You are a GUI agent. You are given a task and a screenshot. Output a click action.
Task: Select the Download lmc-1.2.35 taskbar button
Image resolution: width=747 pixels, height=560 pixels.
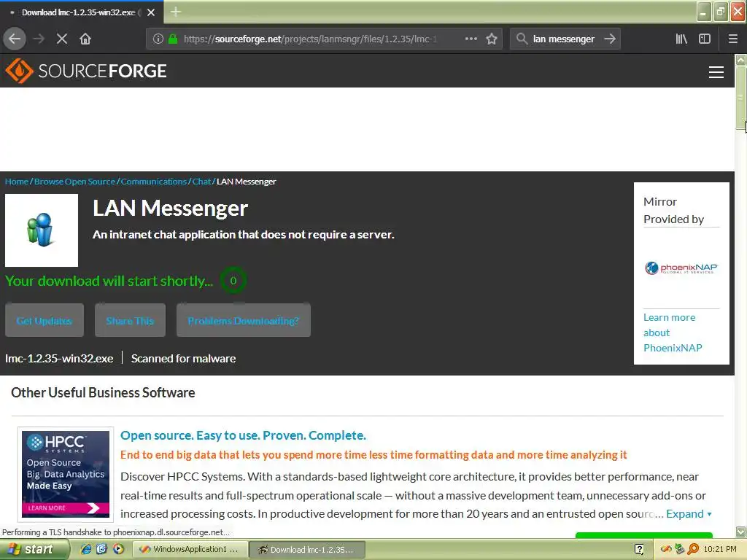coord(307,549)
